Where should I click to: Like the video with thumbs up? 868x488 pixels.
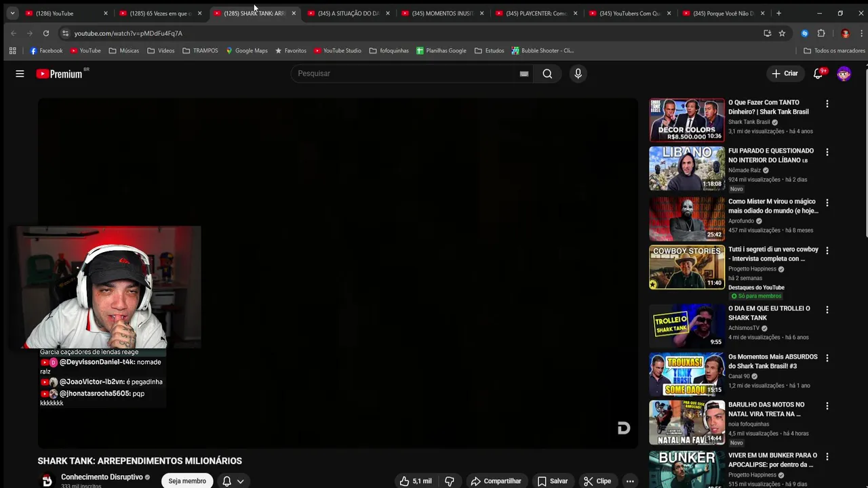pyautogui.click(x=416, y=481)
